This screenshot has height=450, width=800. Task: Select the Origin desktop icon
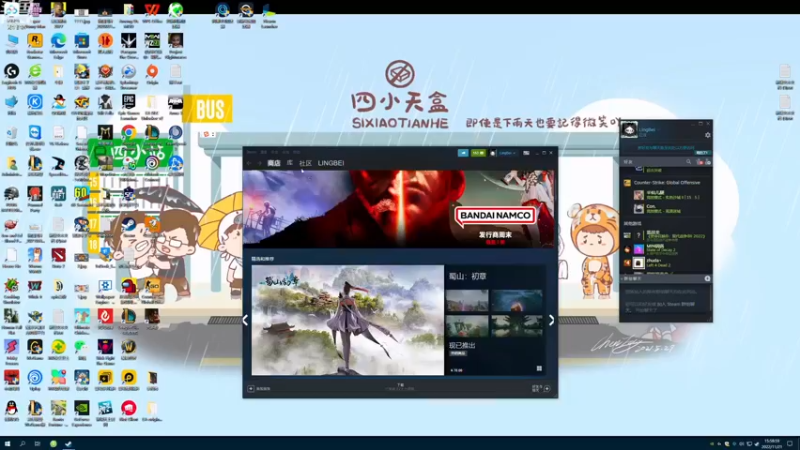click(152, 74)
